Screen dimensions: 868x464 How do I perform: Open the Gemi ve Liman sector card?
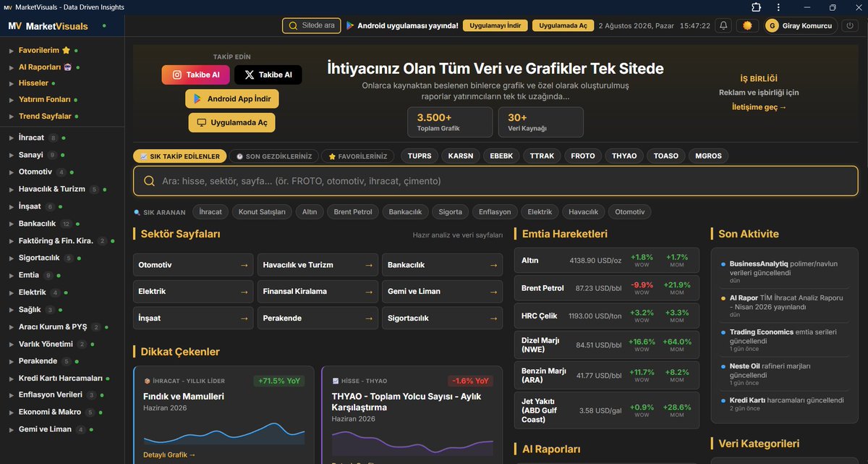tap(442, 291)
